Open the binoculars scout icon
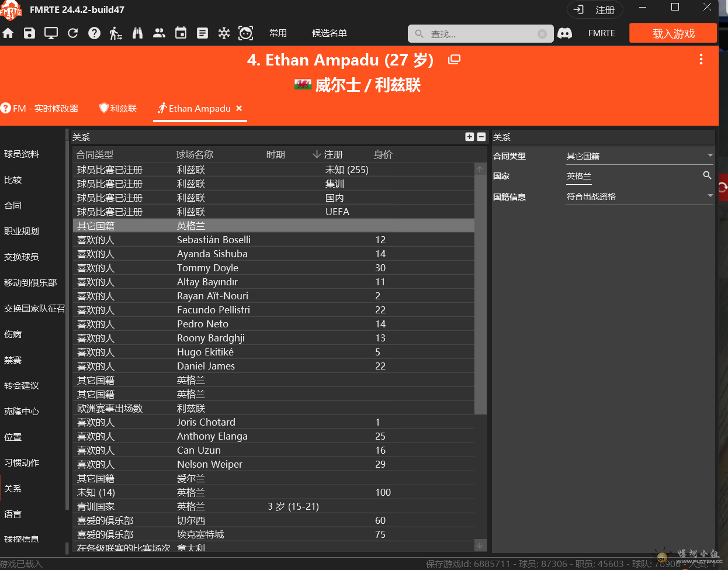The image size is (728, 570). [x=137, y=33]
